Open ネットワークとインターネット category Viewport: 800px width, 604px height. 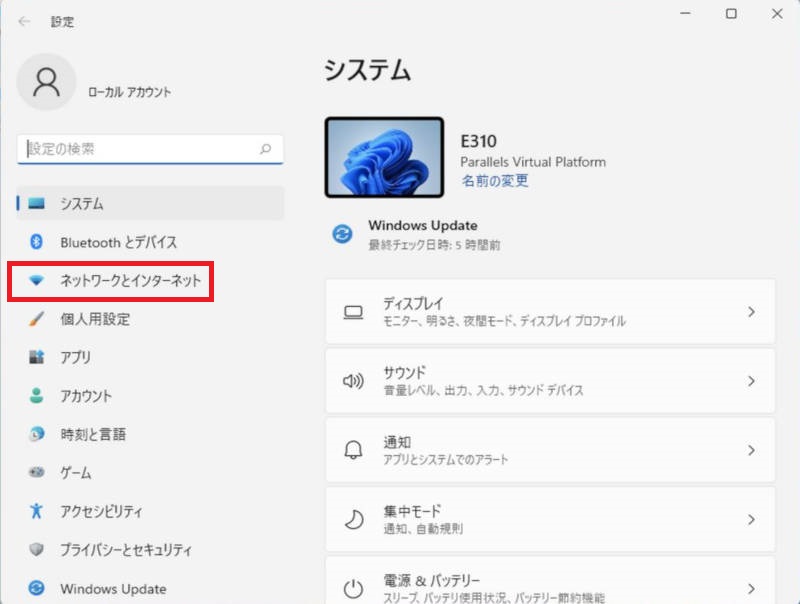tap(150, 280)
